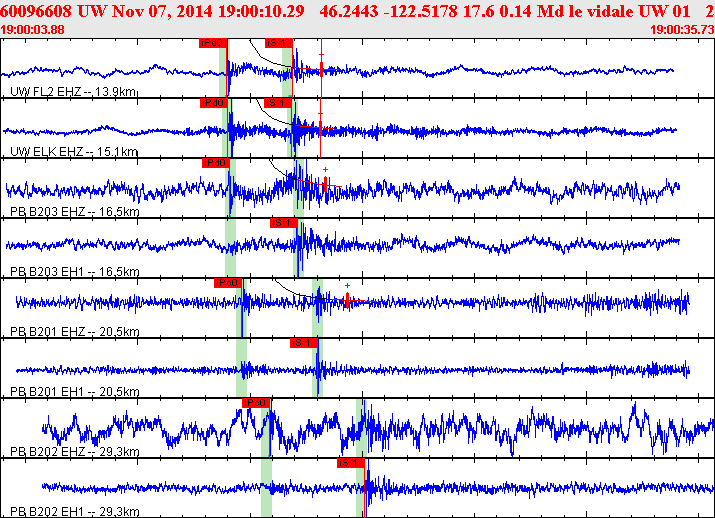Image resolution: width=715 pixels, height=518 pixels.
Task: Select the iS 1 pick flag on PB B202 EH1
Action: pyautogui.click(x=351, y=463)
